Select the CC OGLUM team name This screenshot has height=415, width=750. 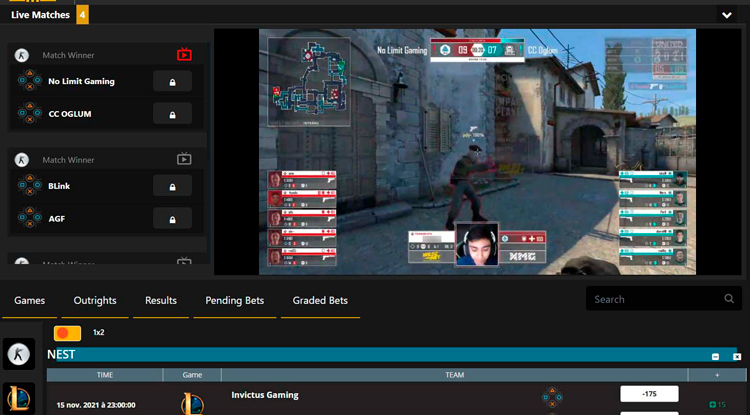point(70,114)
